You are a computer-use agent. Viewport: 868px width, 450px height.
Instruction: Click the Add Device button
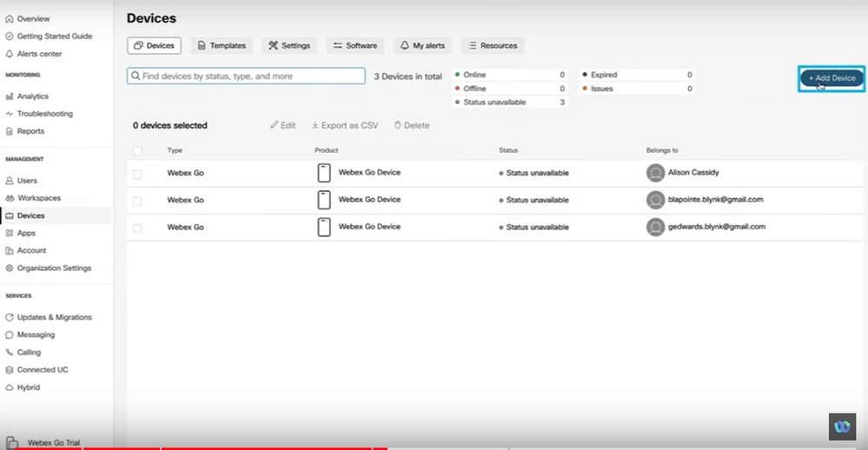coord(832,78)
